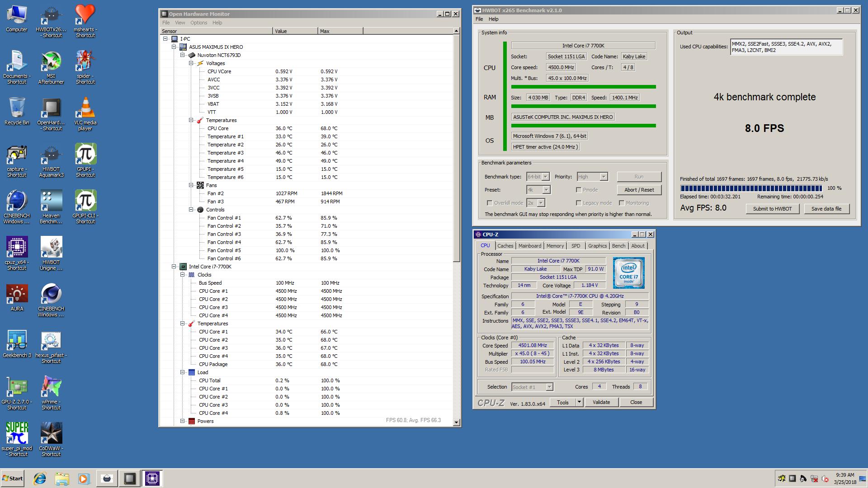Toggle the Monitoring checkbox
868x488 pixels.
622,203
